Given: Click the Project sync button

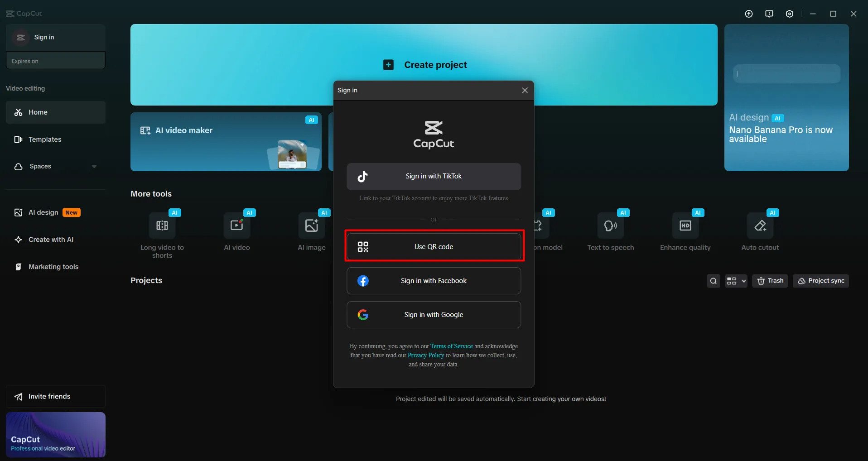Looking at the screenshot, I should pos(821,281).
